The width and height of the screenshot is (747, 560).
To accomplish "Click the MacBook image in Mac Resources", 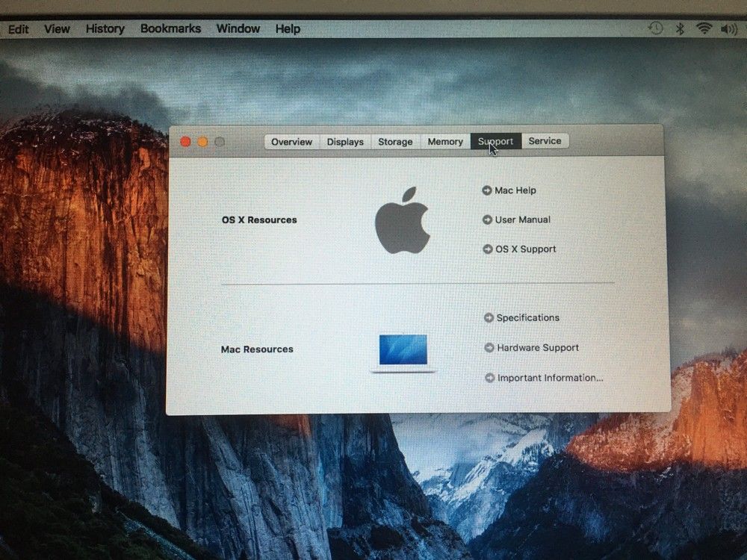I will (403, 352).
